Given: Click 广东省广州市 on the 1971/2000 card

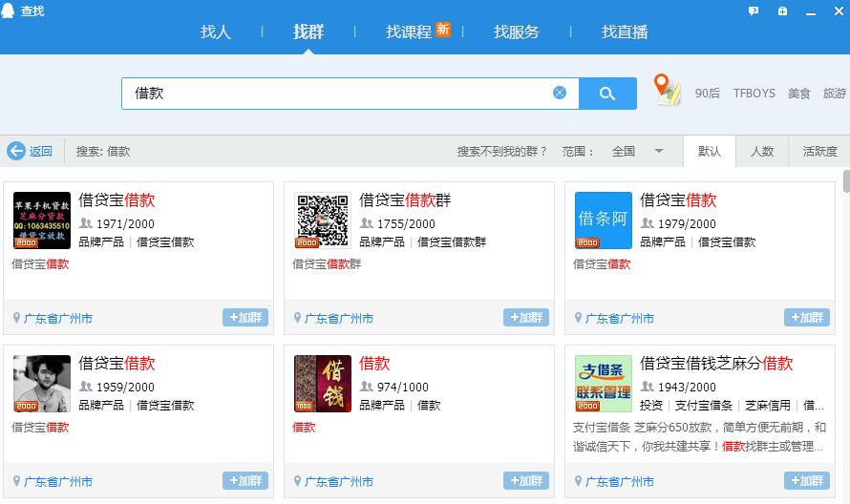Looking at the screenshot, I should pos(58,318).
